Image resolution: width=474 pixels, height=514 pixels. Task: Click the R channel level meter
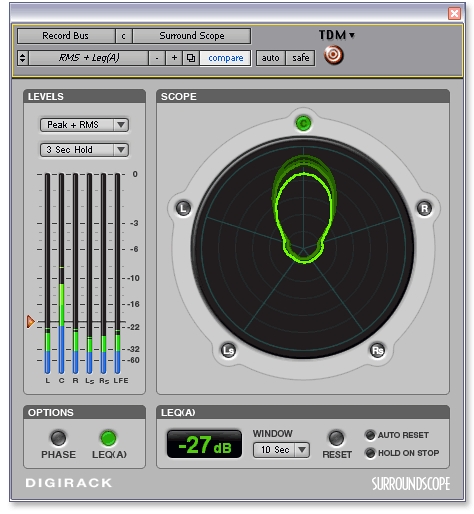coord(75,273)
